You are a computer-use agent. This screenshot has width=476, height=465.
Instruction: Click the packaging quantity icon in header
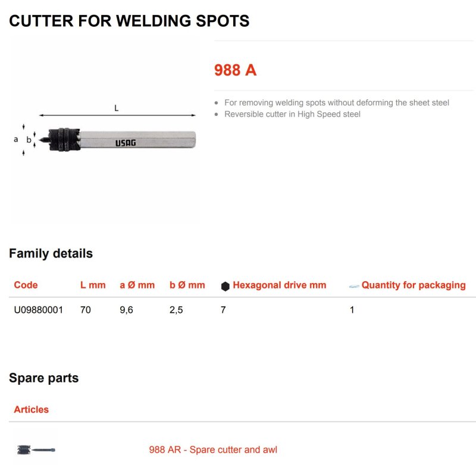[x=354, y=286]
